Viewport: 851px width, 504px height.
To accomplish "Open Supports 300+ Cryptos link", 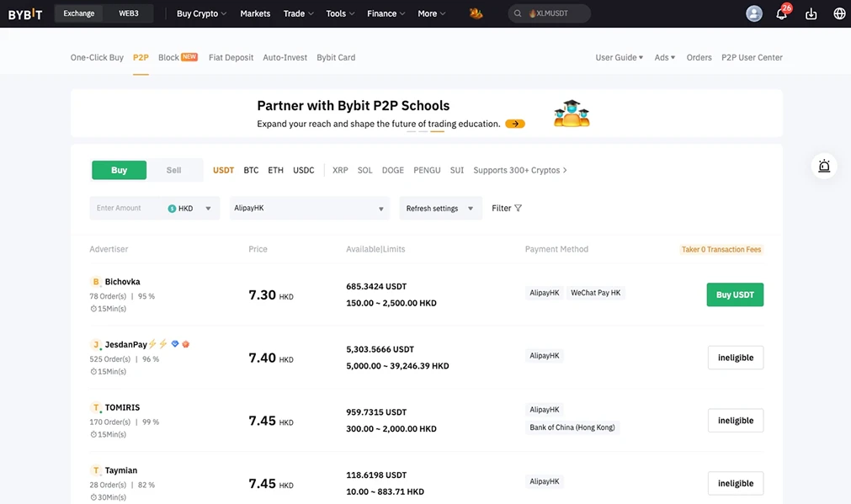I will pyautogui.click(x=520, y=170).
